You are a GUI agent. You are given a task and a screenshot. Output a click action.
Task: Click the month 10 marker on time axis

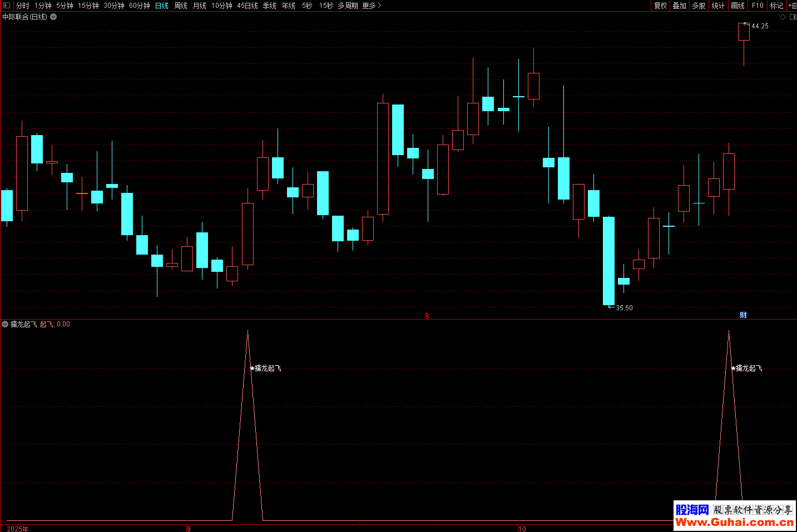point(522,529)
